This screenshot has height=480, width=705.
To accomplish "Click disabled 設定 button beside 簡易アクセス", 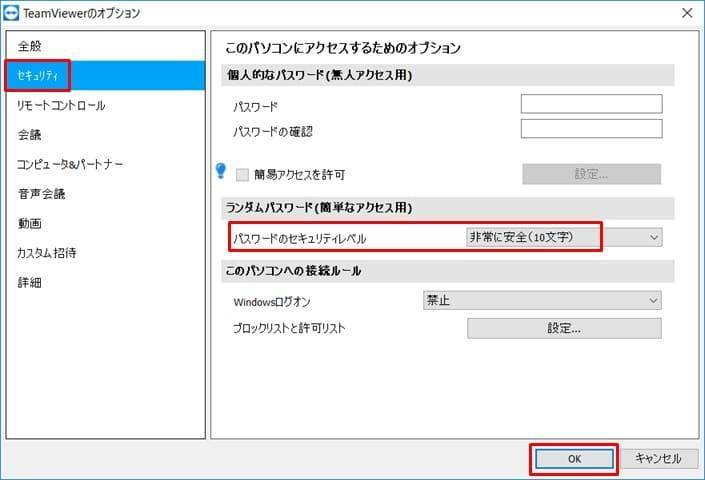I will click(591, 174).
